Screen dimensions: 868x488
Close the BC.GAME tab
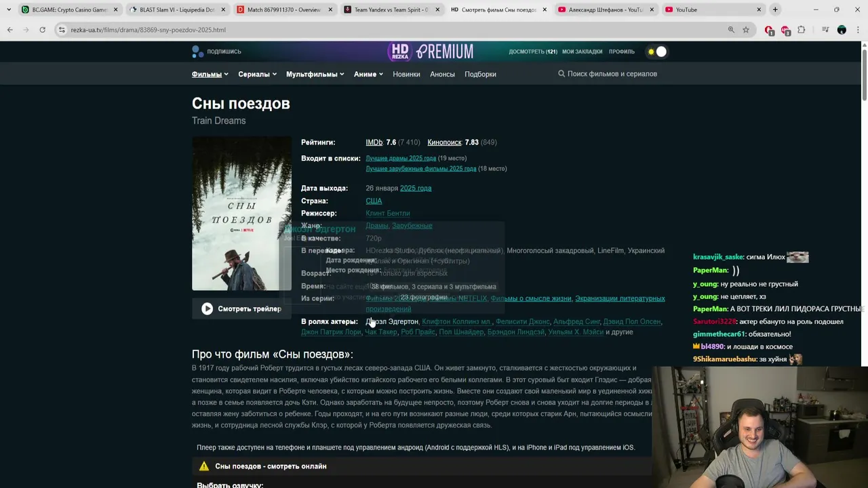(115, 9)
